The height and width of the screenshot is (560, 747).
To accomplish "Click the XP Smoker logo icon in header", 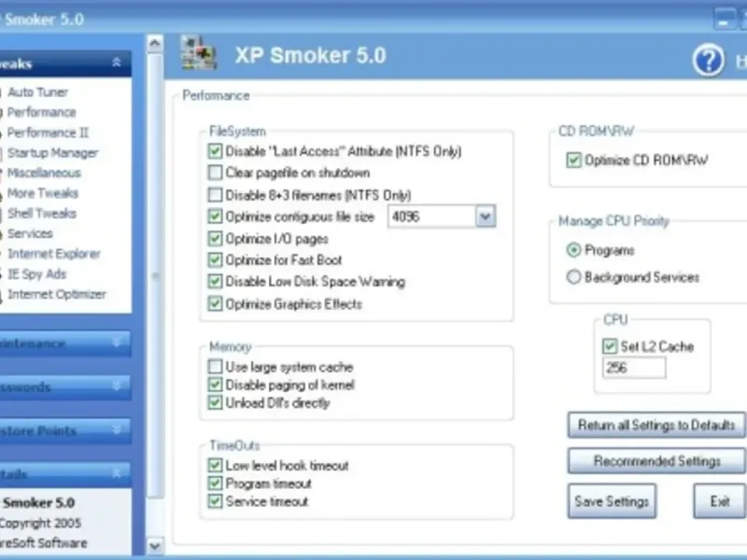I will [199, 53].
